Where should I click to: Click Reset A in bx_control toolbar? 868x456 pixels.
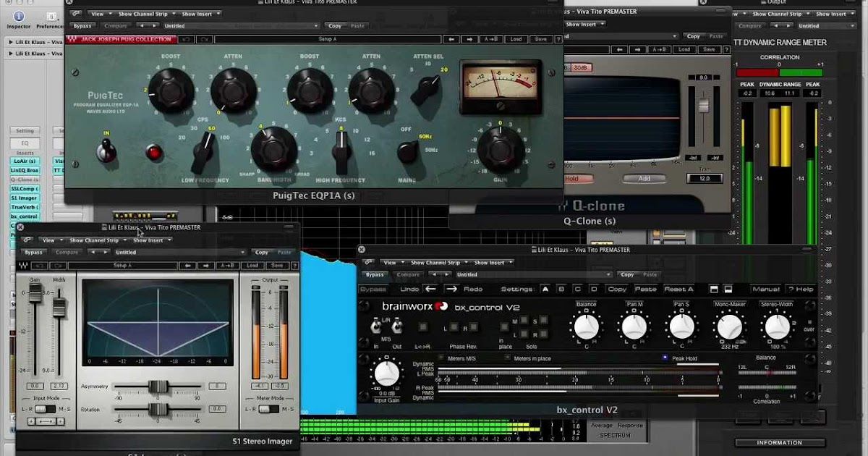(678, 289)
